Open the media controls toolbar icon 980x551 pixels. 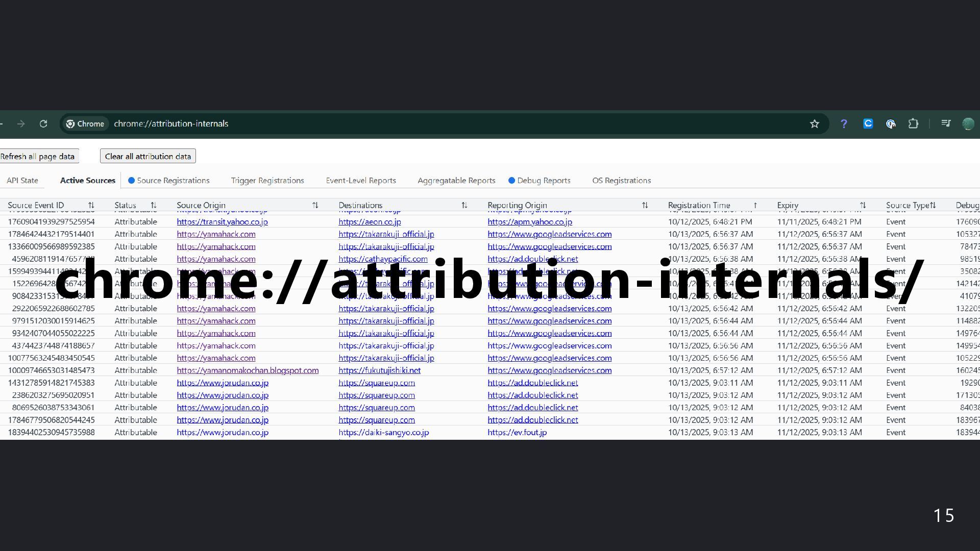pyautogui.click(x=946, y=124)
